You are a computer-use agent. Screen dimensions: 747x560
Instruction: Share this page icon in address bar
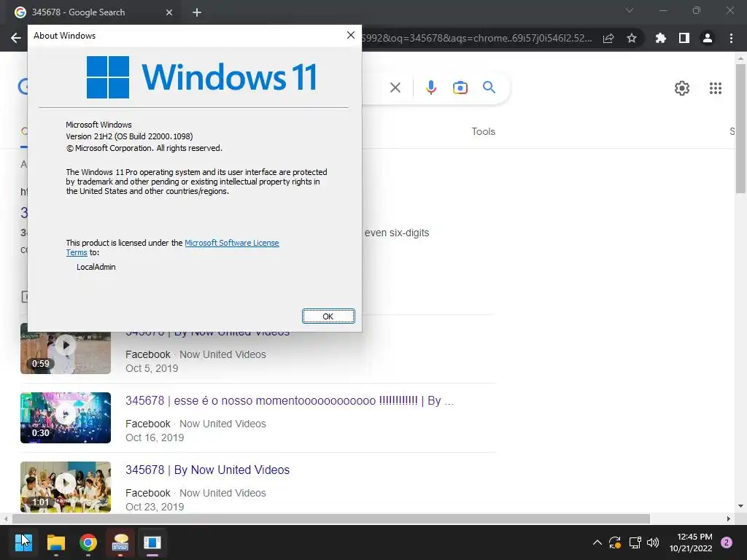(608, 38)
